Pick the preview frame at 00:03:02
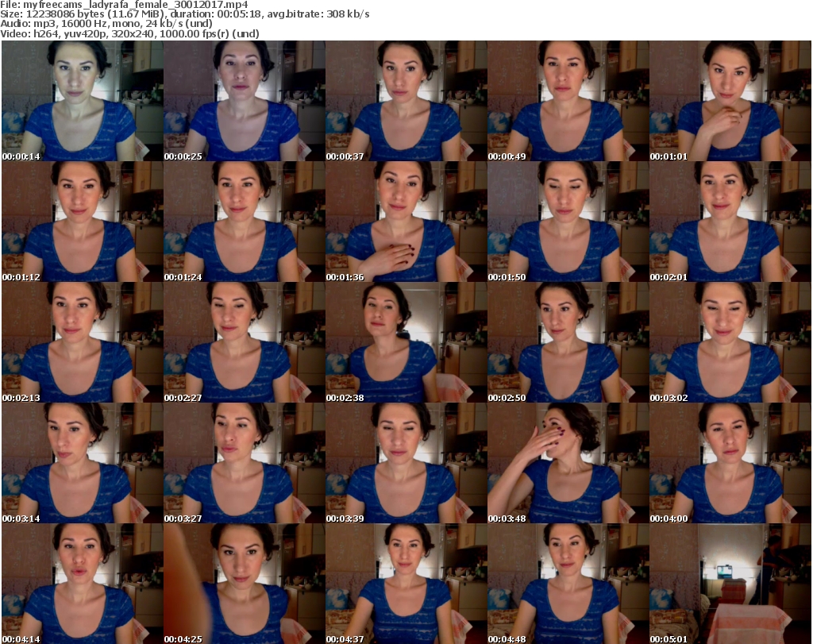This screenshot has width=813, height=644. click(730, 343)
